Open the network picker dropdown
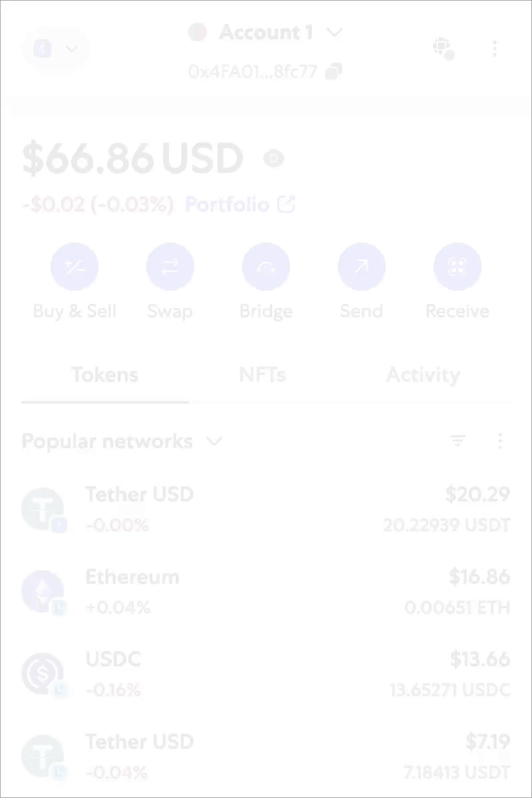This screenshot has width=532, height=798. tap(56, 49)
